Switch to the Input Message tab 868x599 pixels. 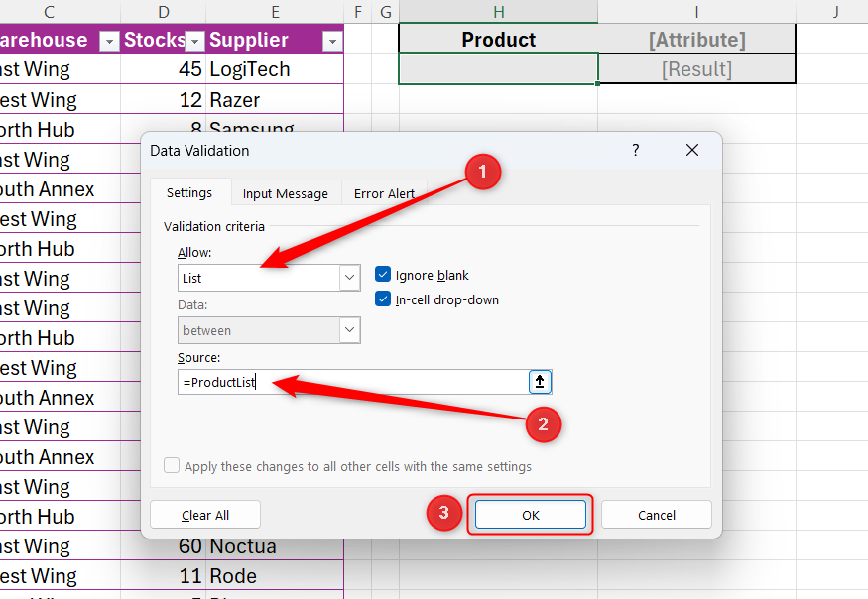[286, 192]
